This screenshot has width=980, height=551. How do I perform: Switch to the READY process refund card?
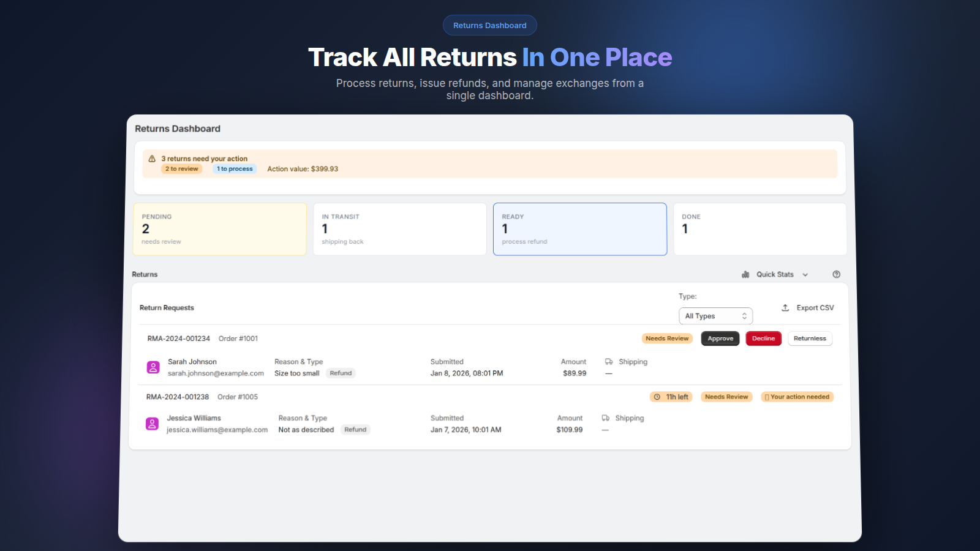click(579, 229)
